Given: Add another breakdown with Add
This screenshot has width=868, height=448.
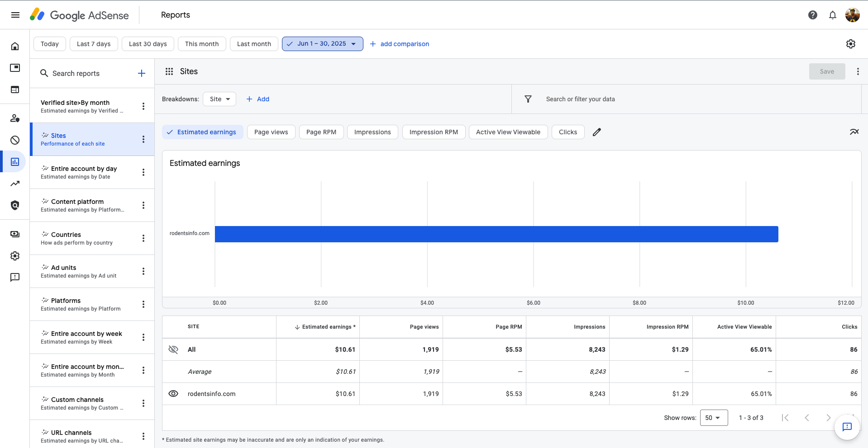Looking at the screenshot, I should click(258, 99).
